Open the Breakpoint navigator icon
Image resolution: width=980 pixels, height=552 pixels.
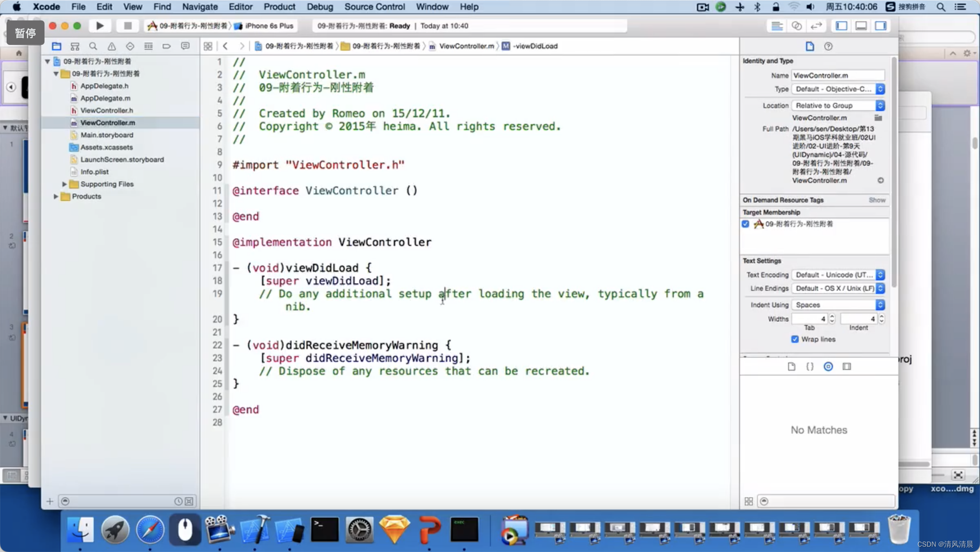[167, 46]
